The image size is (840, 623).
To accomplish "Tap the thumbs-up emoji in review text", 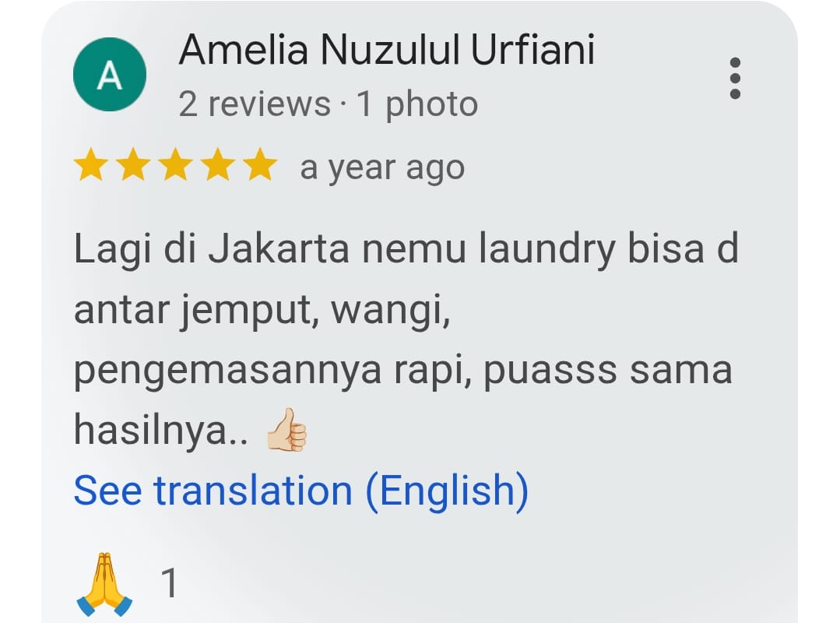I will pos(288,430).
